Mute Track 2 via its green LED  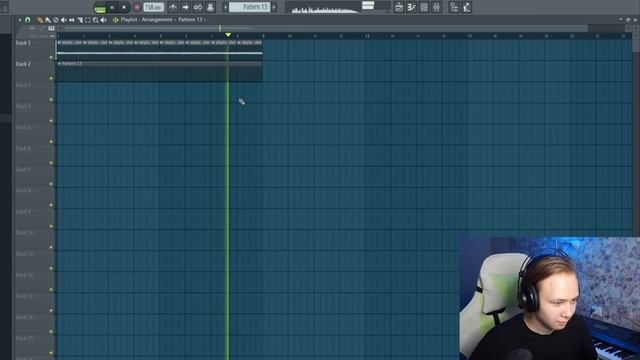(51, 78)
